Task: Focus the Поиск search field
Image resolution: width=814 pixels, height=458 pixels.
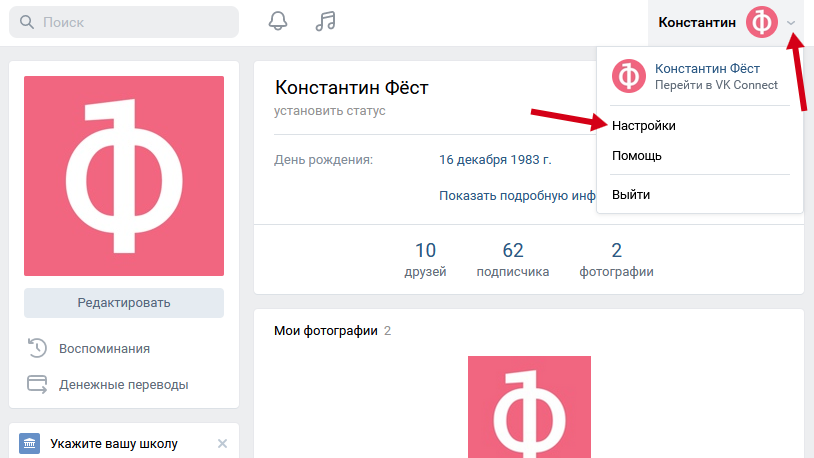Action: click(x=124, y=22)
